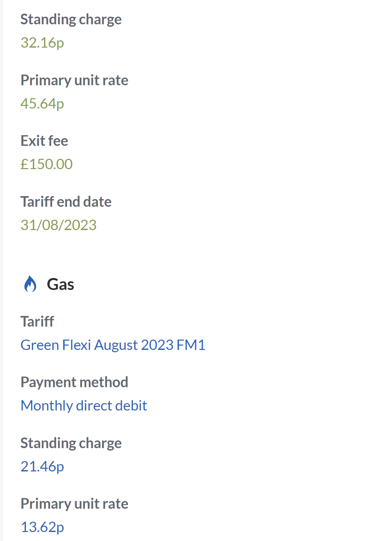Click the 45.64p primary unit rate value

coord(42,104)
